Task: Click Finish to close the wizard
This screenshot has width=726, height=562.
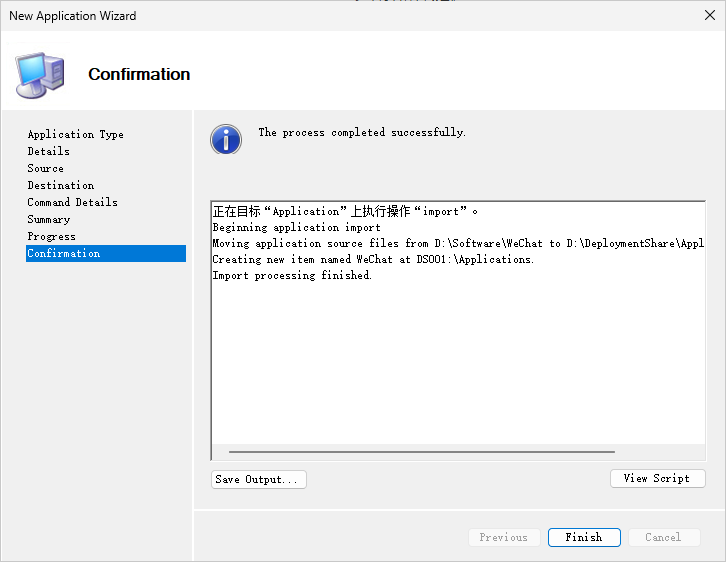Action: pos(584,537)
